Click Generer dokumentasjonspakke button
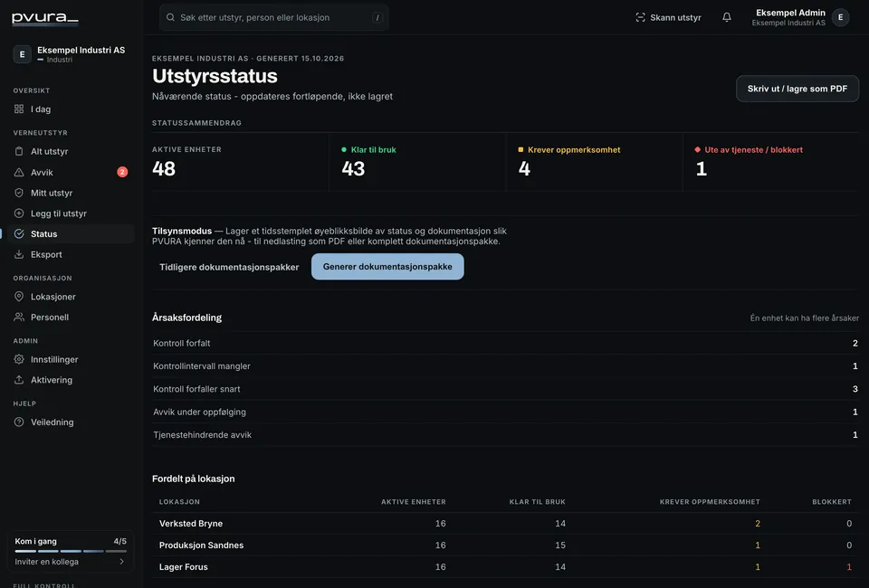 [x=387, y=266]
